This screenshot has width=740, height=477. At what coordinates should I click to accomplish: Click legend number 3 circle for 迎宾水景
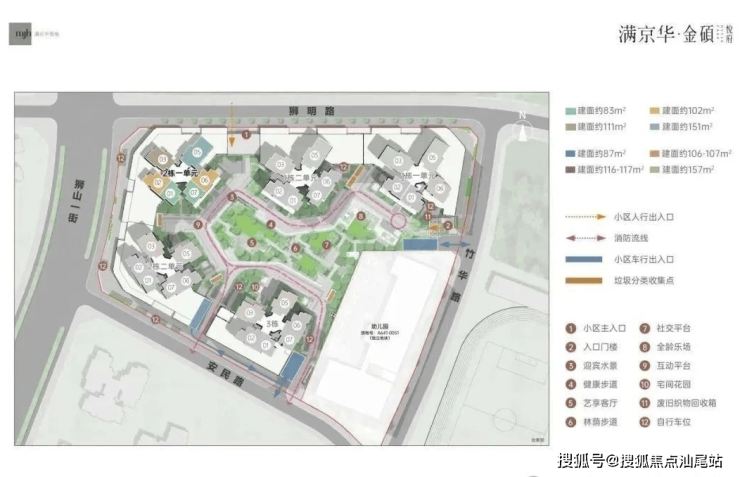click(571, 366)
